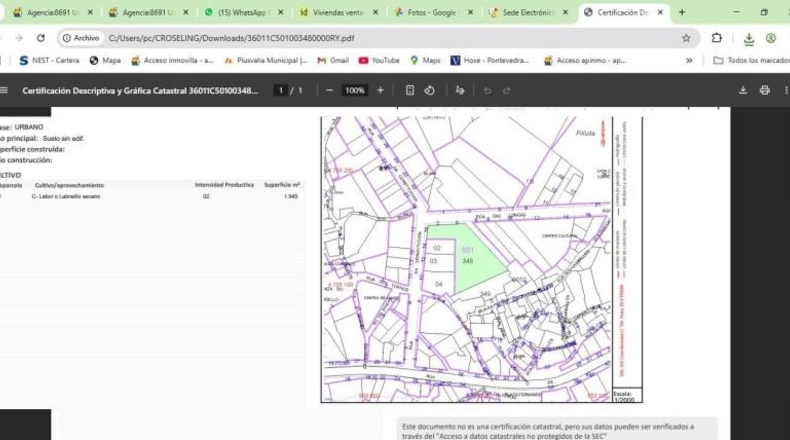This screenshot has width=790, height=440.
Task: Click parcel 04 on the cadastral map
Action: [438, 284]
